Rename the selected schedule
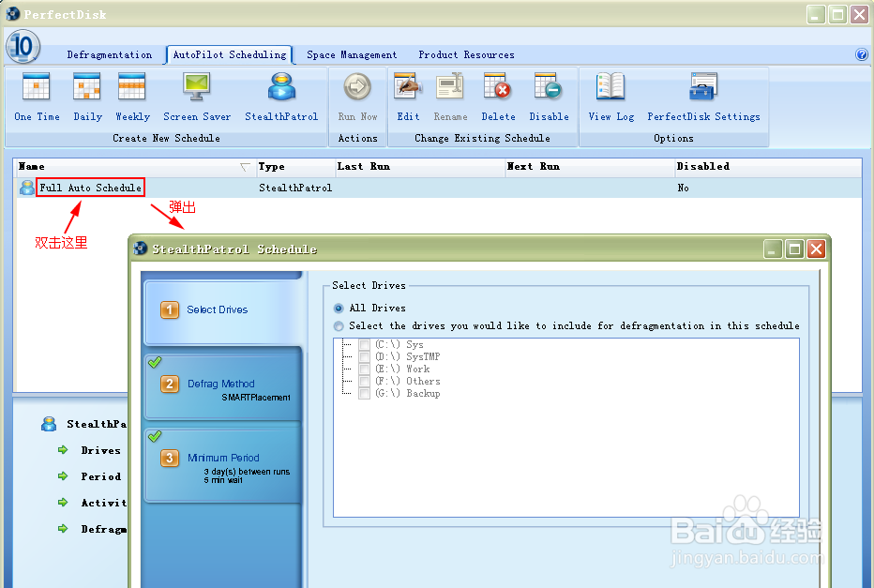 [450, 96]
